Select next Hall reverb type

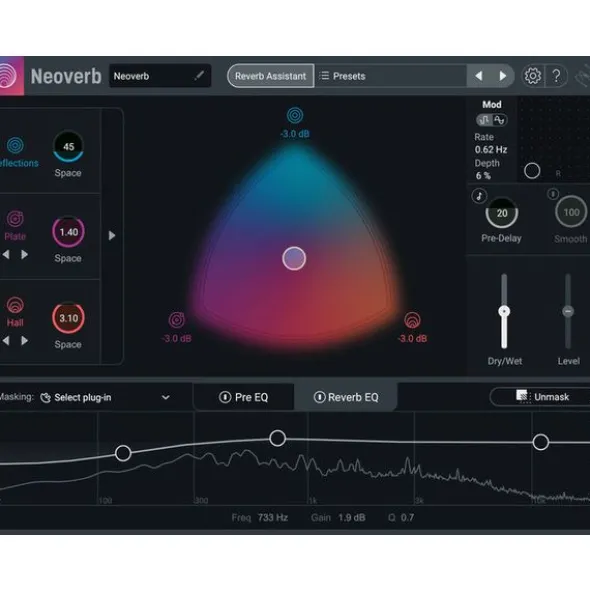coord(25,341)
